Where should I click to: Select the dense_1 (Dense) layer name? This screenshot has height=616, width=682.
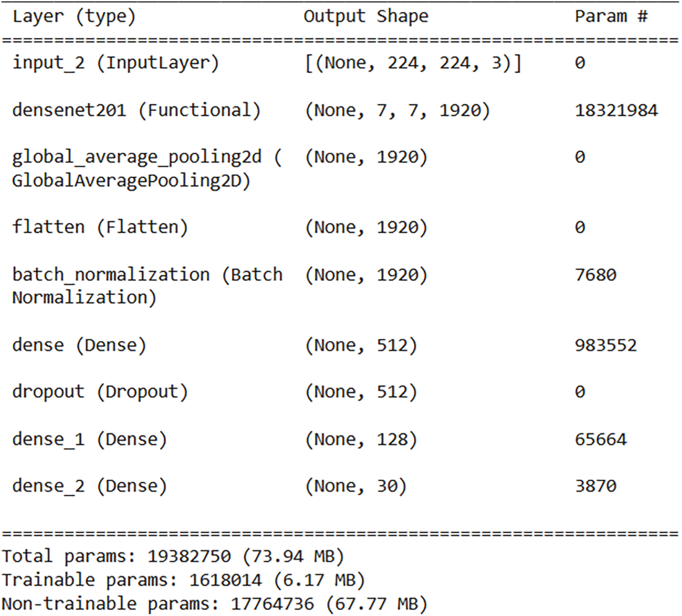click(x=90, y=439)
